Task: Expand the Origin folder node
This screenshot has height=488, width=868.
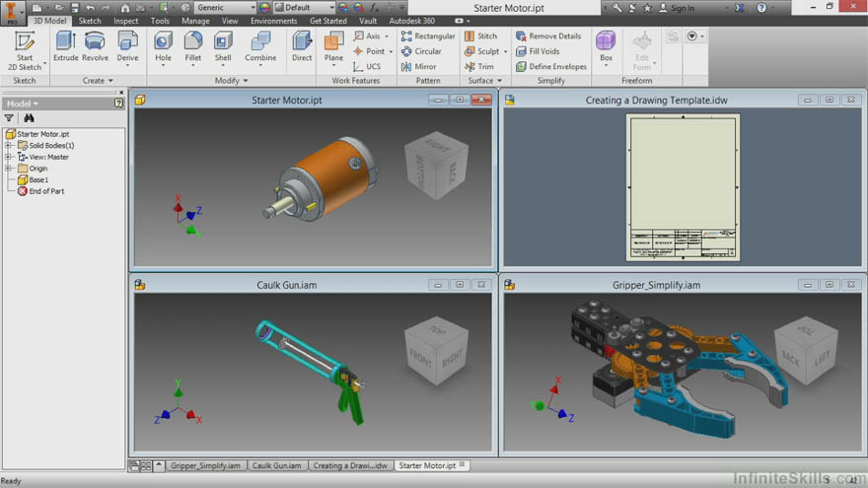Action: tap(8, 169)
